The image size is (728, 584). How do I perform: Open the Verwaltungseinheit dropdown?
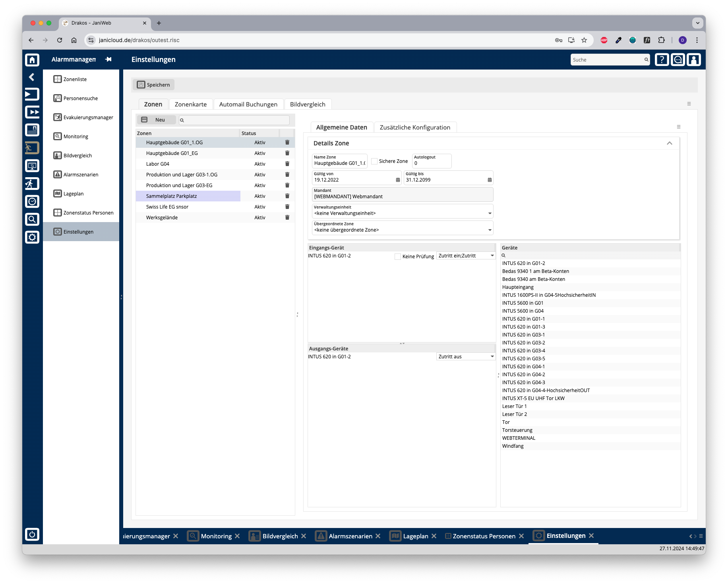(x=403, y=211)
